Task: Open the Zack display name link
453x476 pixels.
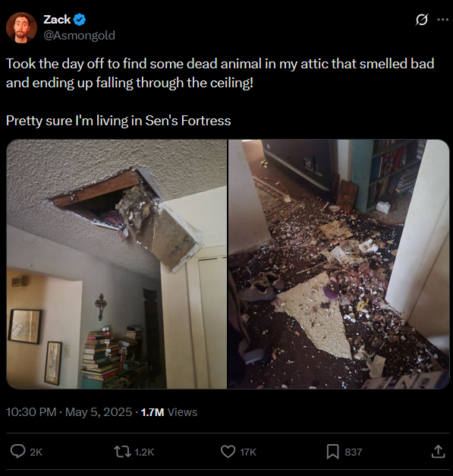Action: pos(57,20)
